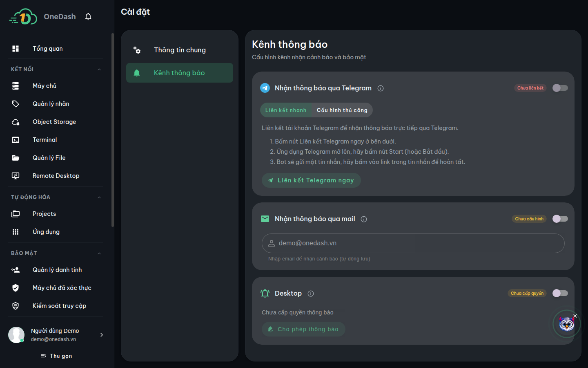Viewport: 588px width, 368px height.
Task: Click Kiểm soát truy cập label
Action: point(60,306)
